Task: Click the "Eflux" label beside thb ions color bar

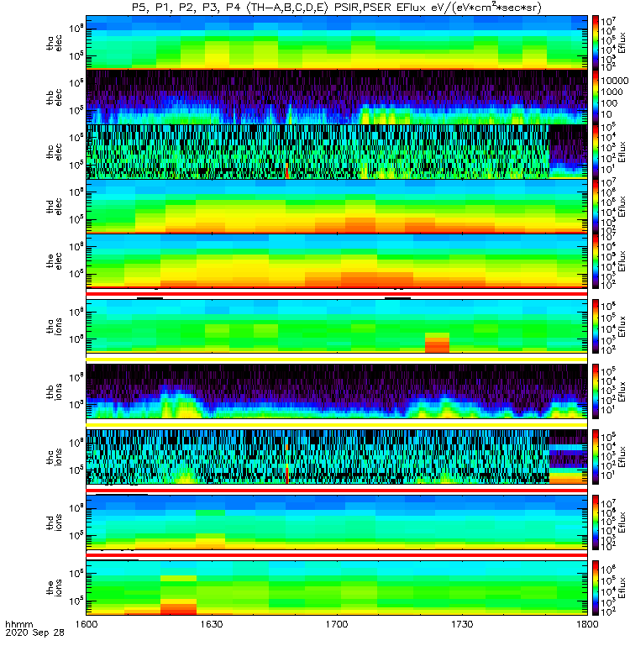Action: [x=622, y=391]
